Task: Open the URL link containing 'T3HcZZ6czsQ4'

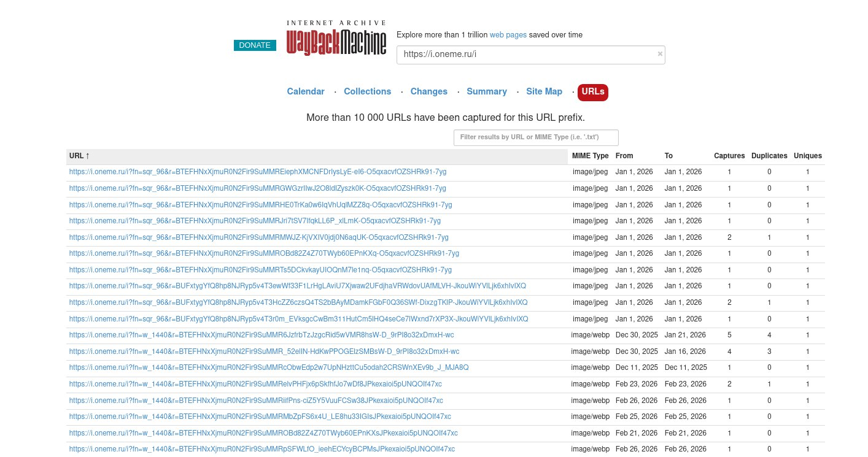Action: (298, 302)
